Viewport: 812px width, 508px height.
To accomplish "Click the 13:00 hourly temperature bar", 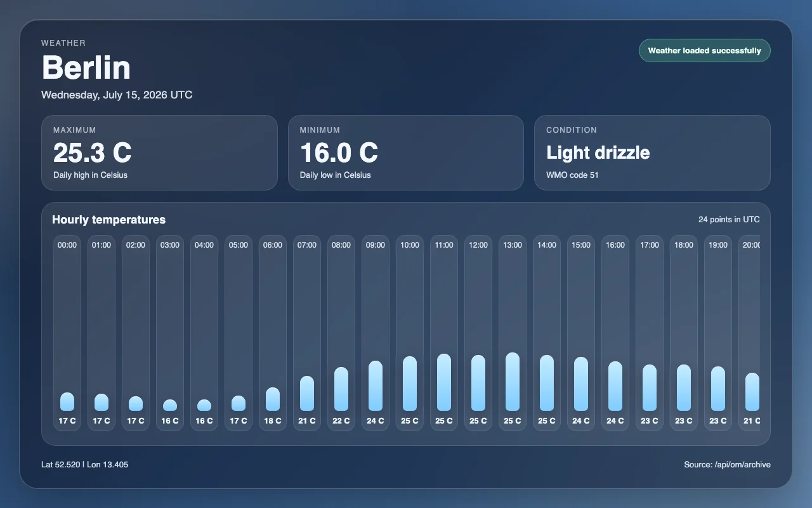I will [x=513, y=382].
